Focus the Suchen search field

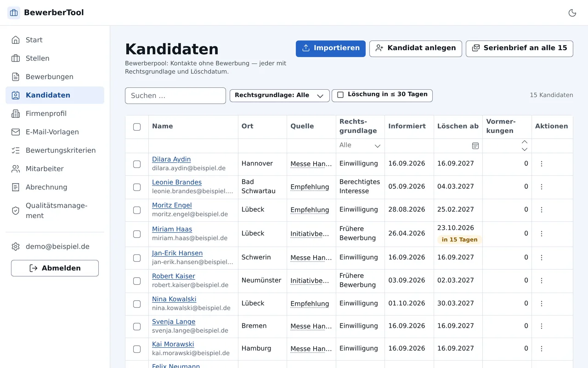point(175,96)
